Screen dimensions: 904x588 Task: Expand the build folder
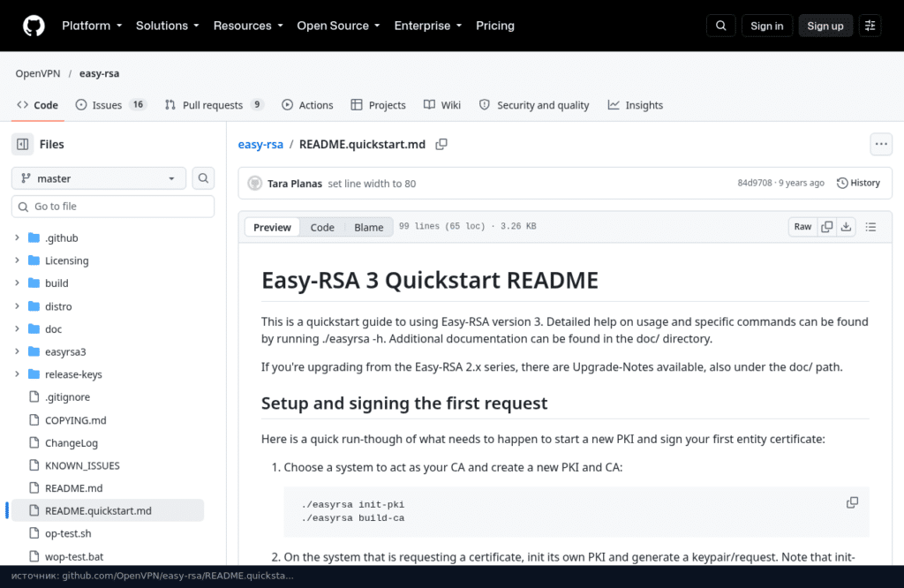[17, 283]
